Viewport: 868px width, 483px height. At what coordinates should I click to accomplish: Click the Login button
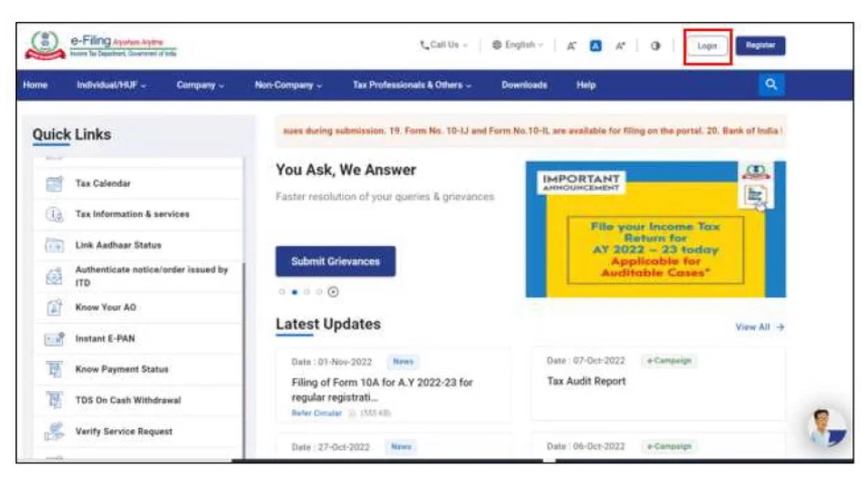(x=707, y=46)
